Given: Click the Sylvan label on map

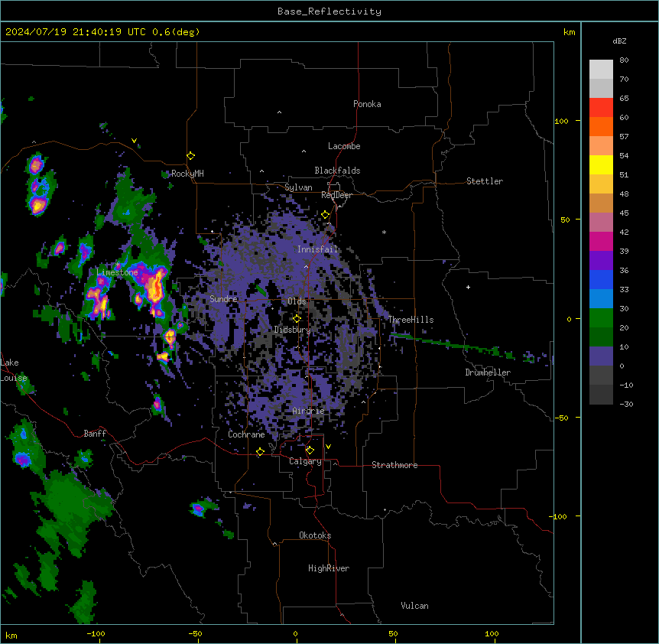Looking at the screenshot, I should point(298,187).
